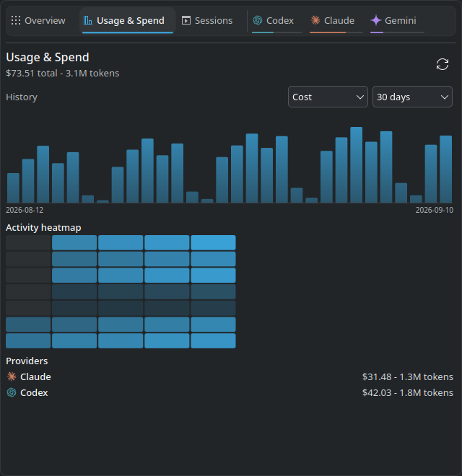This screenshot has width=462, height=476.
Task: Click the Gemini tab usage progress bar
Action: point(397,32)
